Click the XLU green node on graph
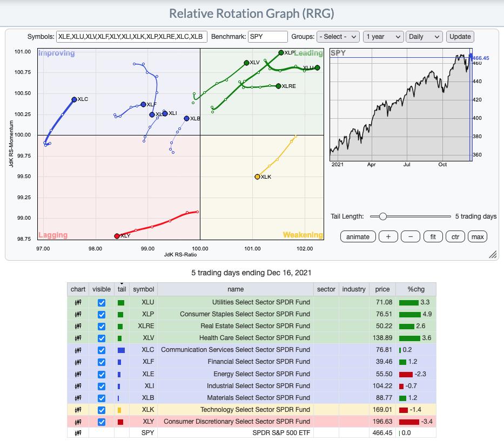The height and width of the screenshot is (441, 504). (x=317, y=68)
